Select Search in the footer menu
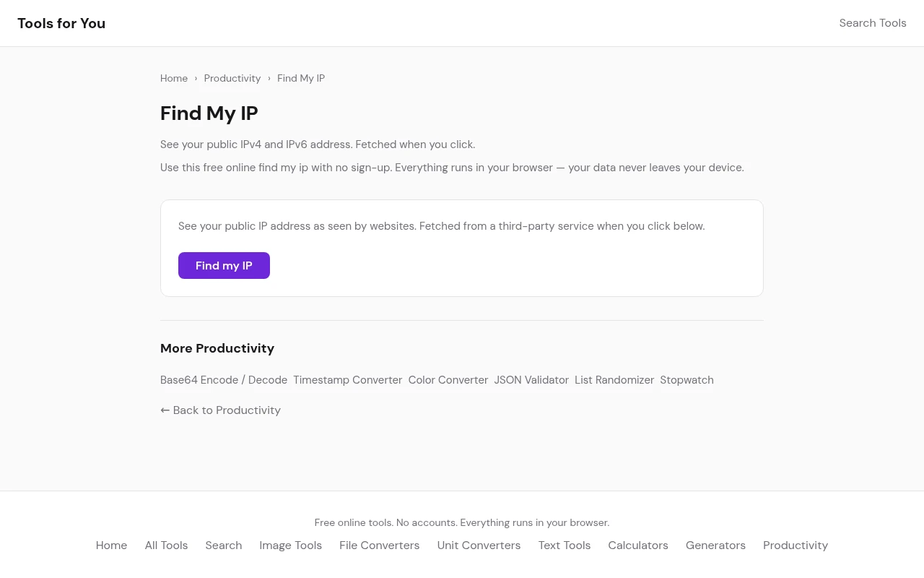Viewport: 924px width, 578px height. tap(223, 545)
